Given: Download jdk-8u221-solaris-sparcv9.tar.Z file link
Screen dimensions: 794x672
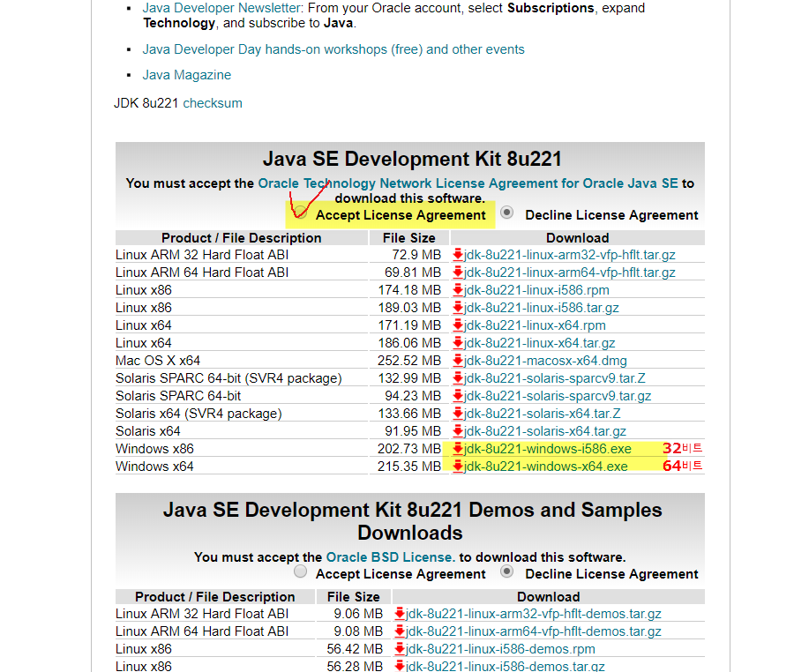Looking at the screenshot, I should point(555,378).
